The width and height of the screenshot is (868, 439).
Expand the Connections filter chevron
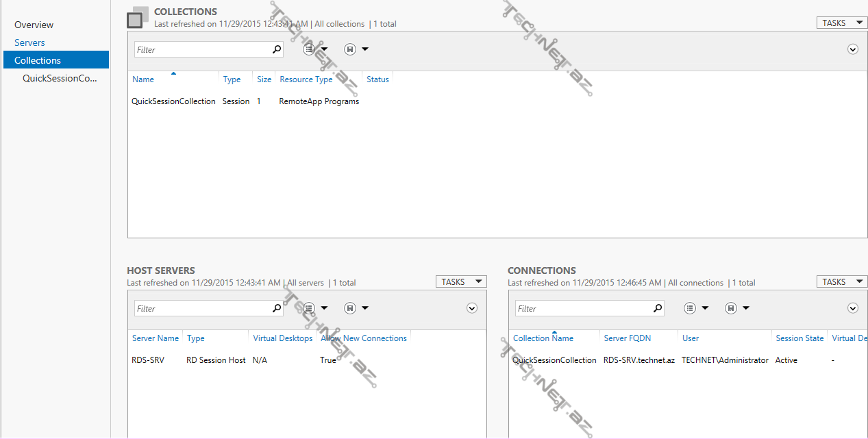853,308
